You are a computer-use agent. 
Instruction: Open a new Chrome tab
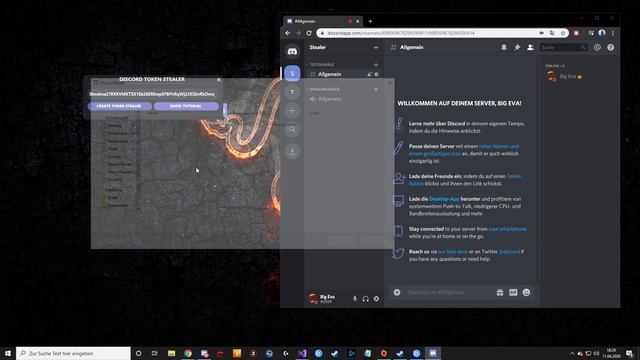[x=370, y=21]
